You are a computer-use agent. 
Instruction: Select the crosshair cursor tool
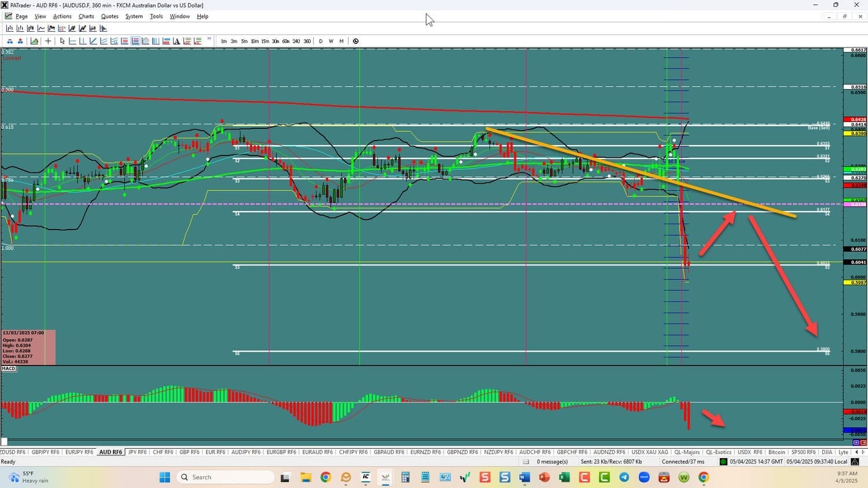(x=48, y=41)
